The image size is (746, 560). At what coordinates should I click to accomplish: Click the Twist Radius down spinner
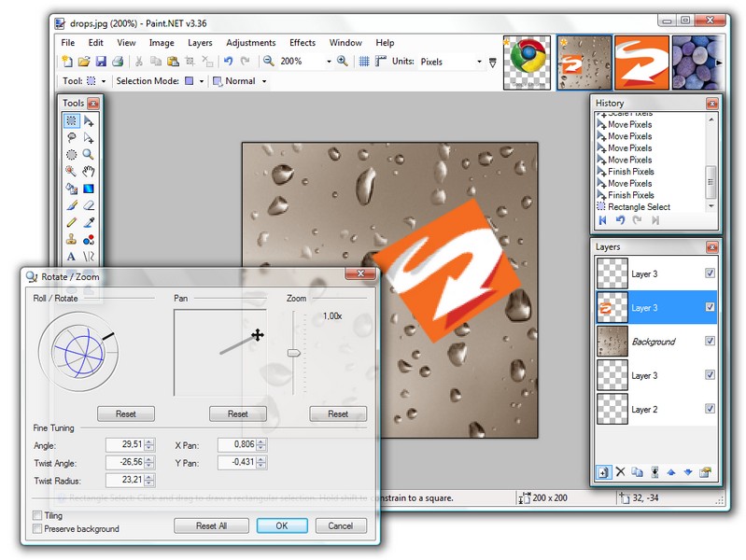[149, 483]
